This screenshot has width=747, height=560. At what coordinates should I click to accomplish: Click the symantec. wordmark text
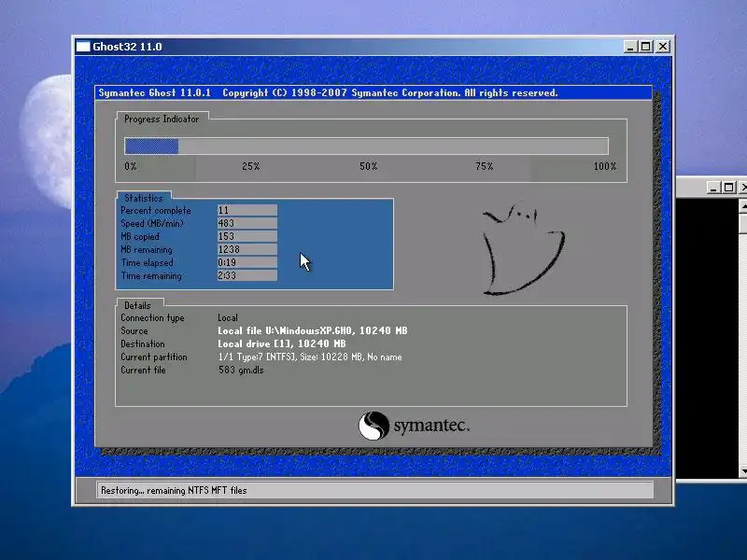pyautogui.click(x=431, y=426)
